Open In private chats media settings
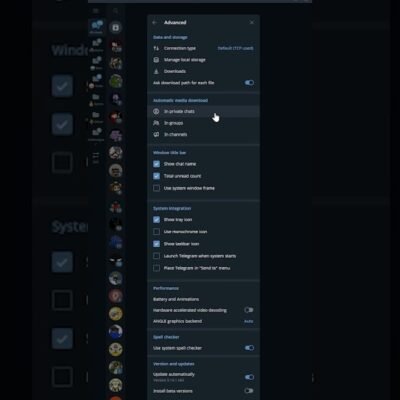 [203, 111]
